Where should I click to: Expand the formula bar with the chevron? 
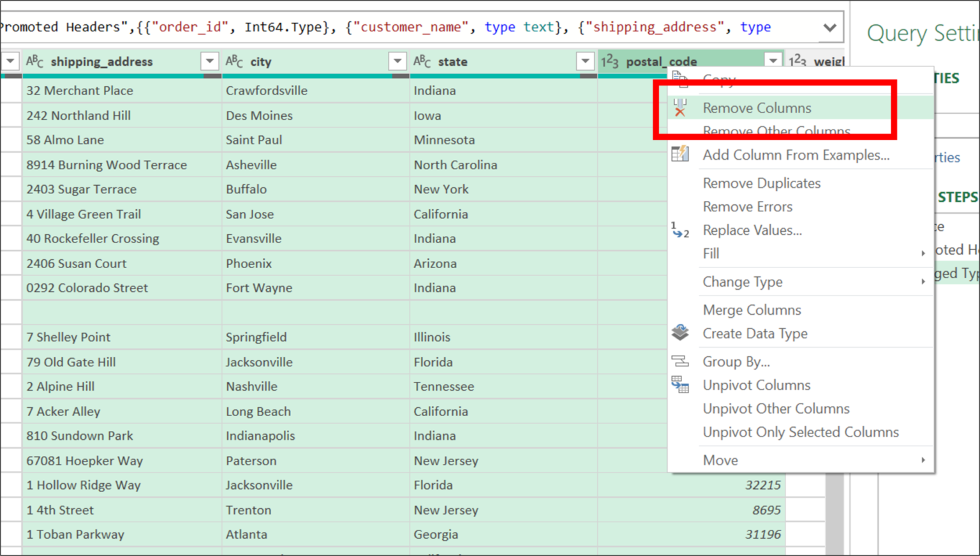click(x=829, y=27)
